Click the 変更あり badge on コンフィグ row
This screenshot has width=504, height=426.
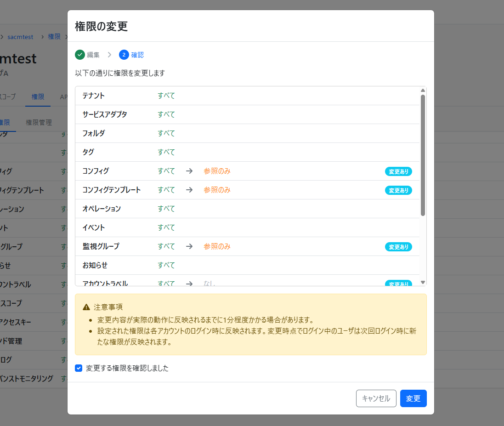pyautogui.click(x=398, y=171)
